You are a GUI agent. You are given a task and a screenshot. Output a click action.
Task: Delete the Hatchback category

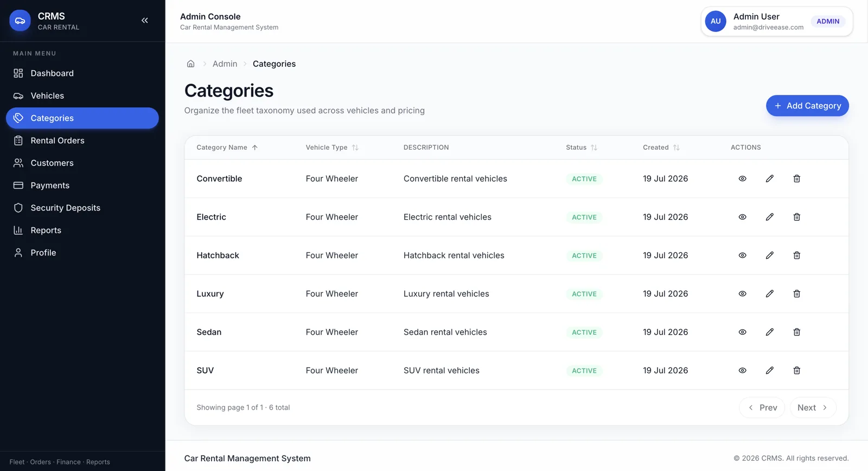pyautogui.click(x=796, y=256)
